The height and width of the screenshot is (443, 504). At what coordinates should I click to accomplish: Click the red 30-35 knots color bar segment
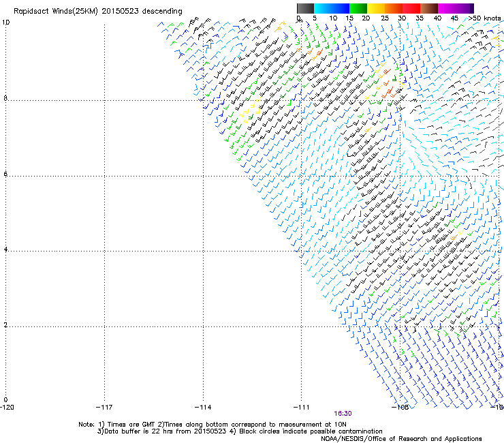[411, 8]
